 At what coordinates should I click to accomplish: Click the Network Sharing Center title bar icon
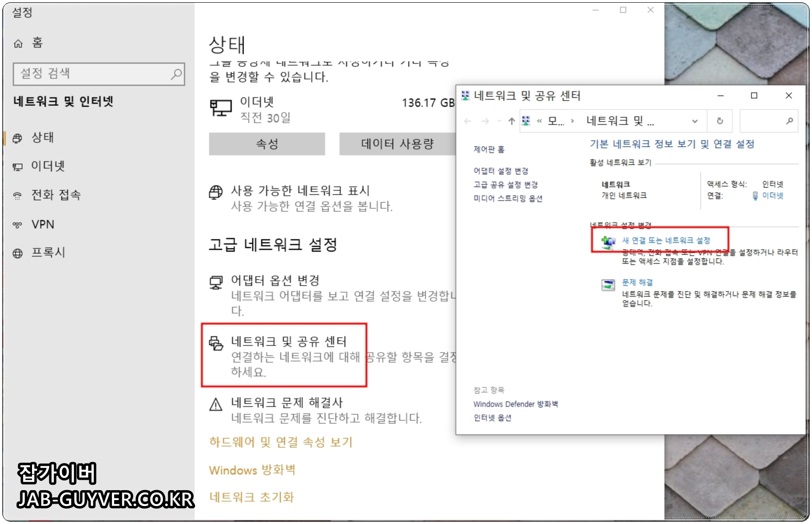coord(466,96)
